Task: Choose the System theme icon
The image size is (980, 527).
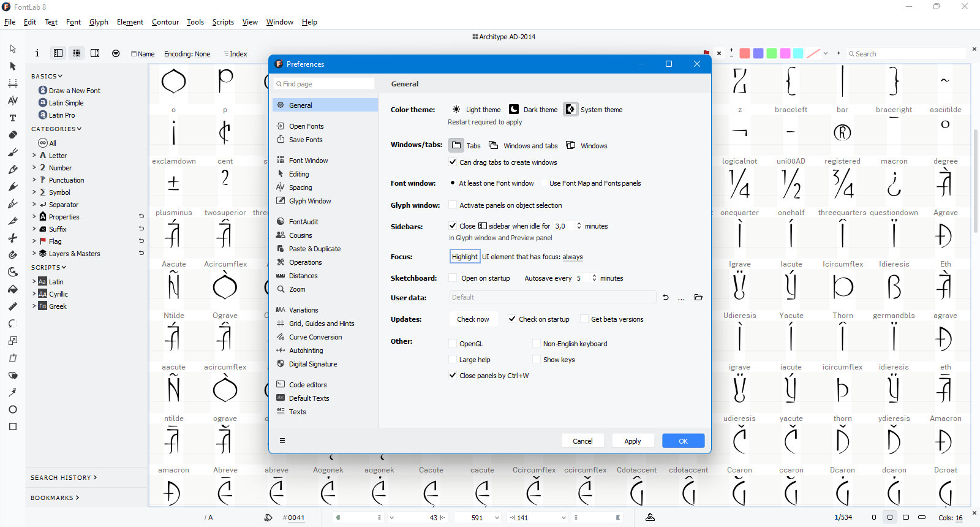Action: pos(570,109)
